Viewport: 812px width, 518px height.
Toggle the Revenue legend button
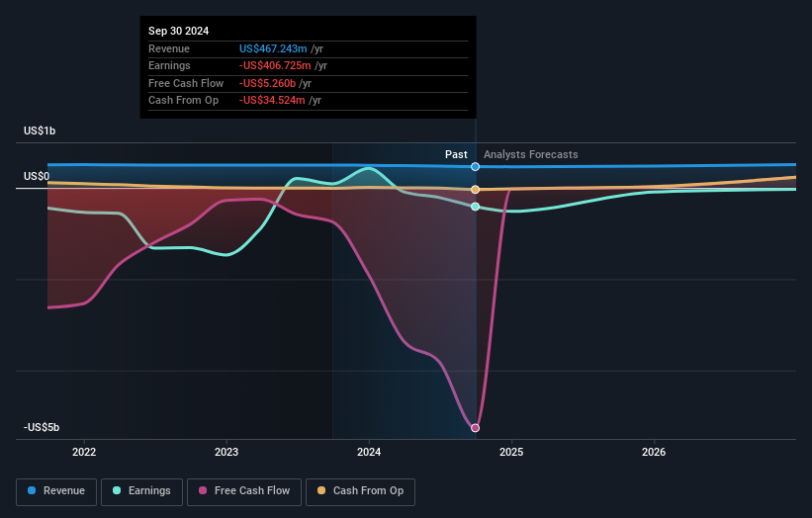pos(56,491)
